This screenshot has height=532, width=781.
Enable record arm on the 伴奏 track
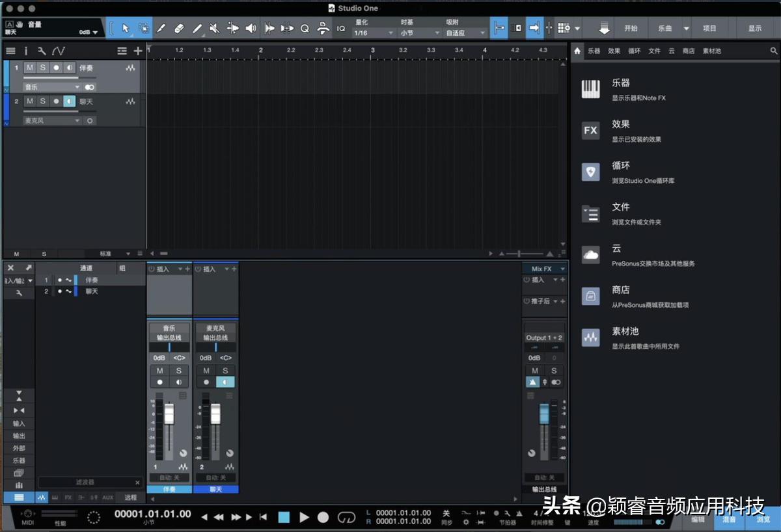point(56,68)
